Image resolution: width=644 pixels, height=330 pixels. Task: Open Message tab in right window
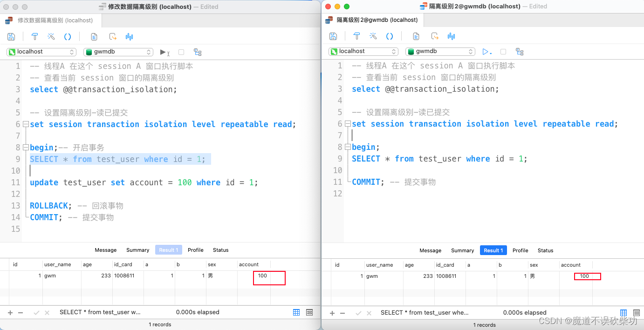(x=431, y=250)
